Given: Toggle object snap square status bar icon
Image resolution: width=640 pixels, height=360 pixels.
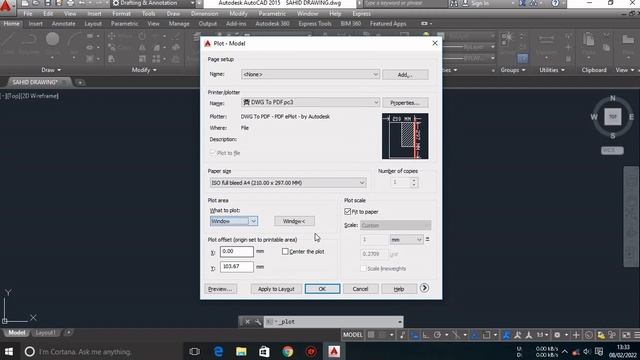Looking at the screenshot, I should pyautogui.click(x=486, y=335).
